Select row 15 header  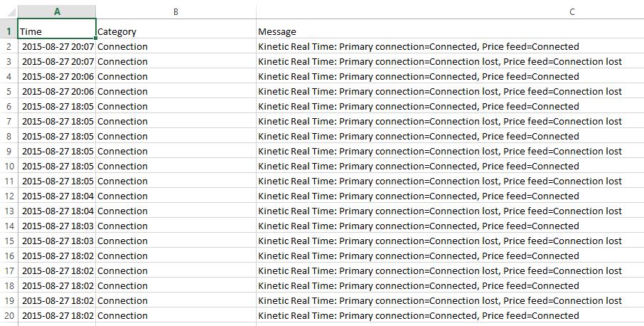pos(9,241)
